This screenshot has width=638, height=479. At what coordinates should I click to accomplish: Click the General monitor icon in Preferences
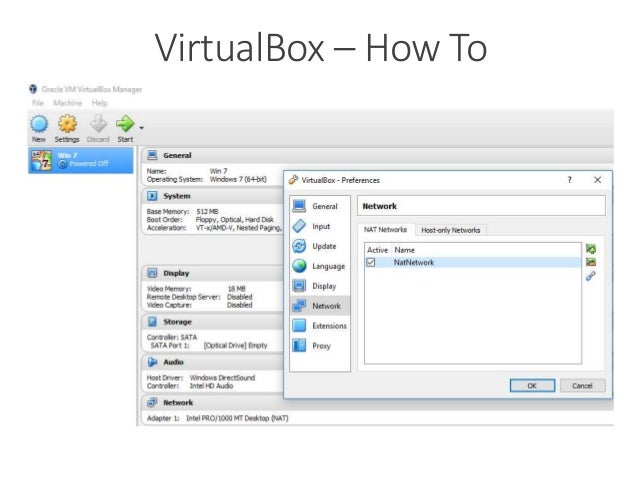[x=299, y=206]
